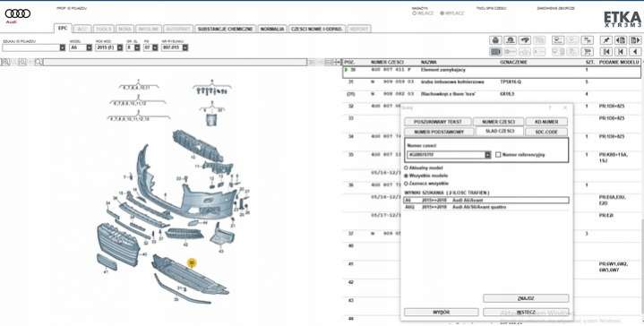Click the WYBOR button
644x326 pixels.
442,312
